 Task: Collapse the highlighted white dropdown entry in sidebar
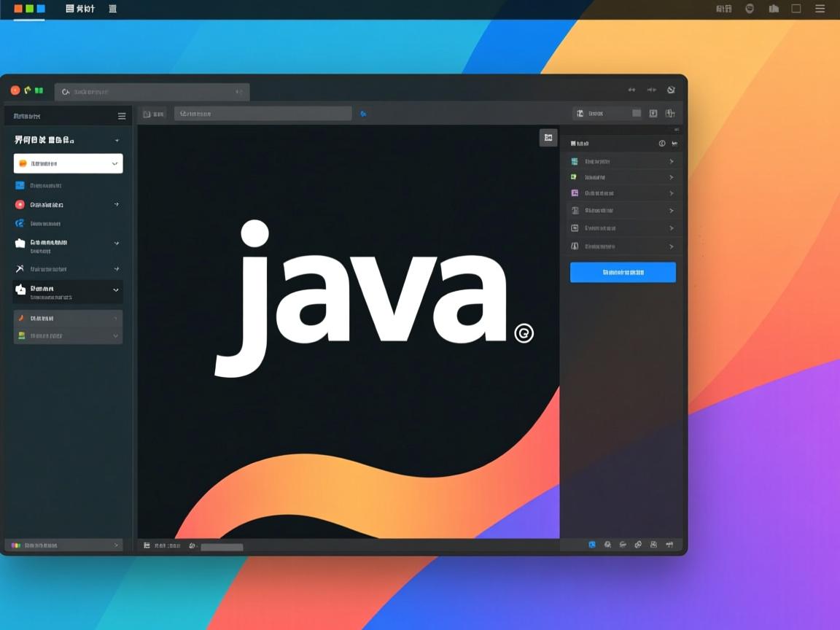click(x=117, y=163)
